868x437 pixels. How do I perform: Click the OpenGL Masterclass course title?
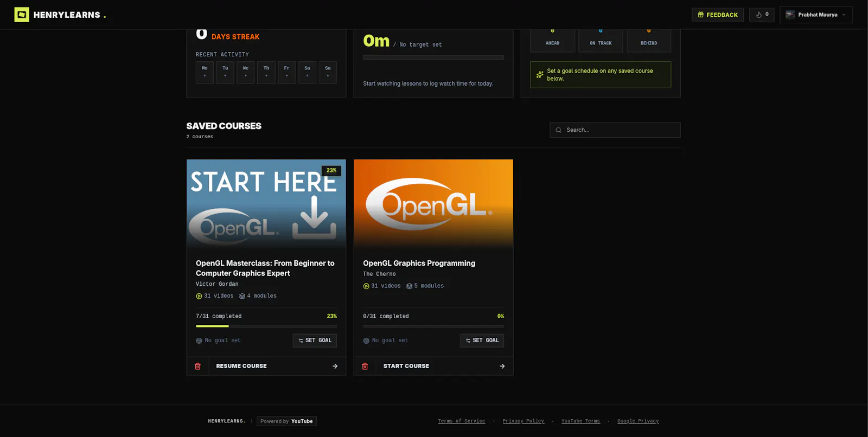(265, 268)
